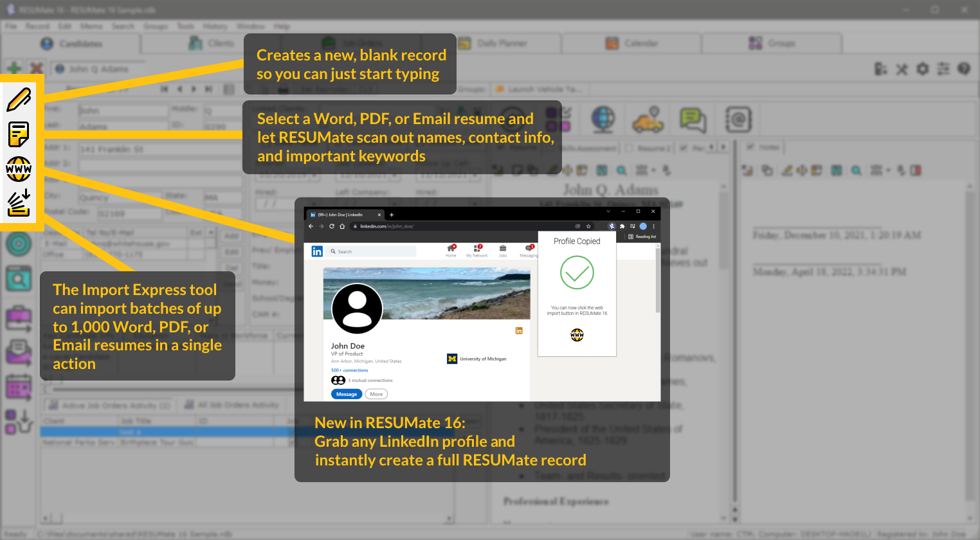Click the Edit contact button

pyautogui.click(x=231, y=252)
